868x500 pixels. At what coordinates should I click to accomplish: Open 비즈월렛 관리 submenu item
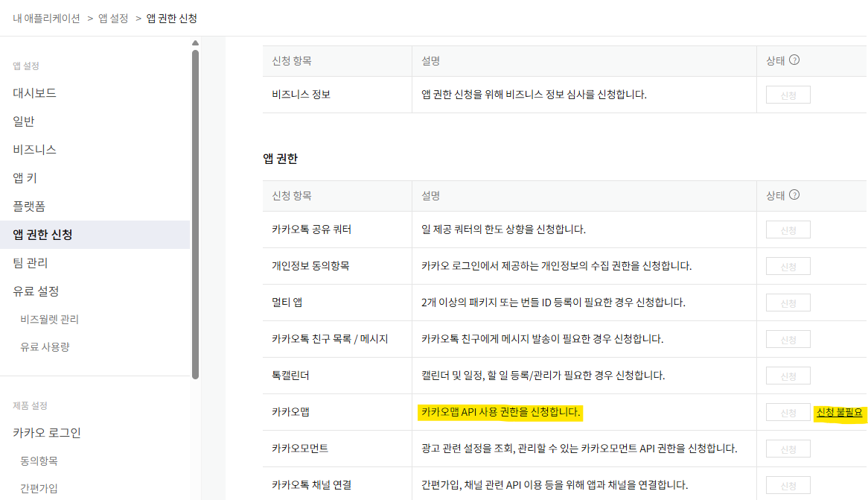click(49, 319)
